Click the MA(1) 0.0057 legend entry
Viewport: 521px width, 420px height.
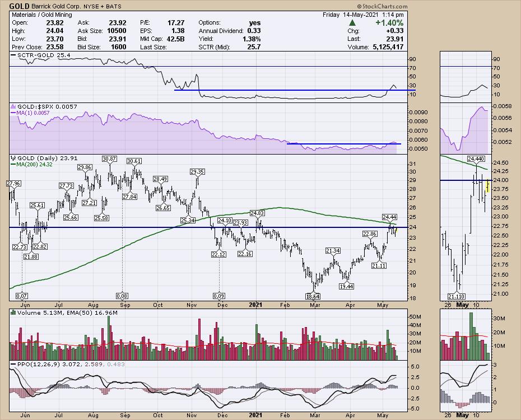coord(32,113)
